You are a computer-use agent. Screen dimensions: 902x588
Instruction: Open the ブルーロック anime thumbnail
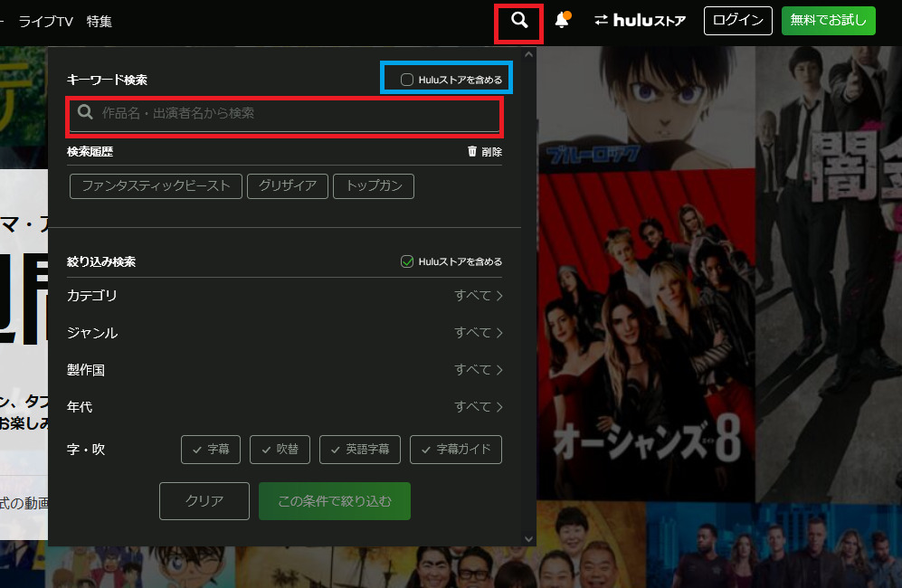tap(646, 108)
